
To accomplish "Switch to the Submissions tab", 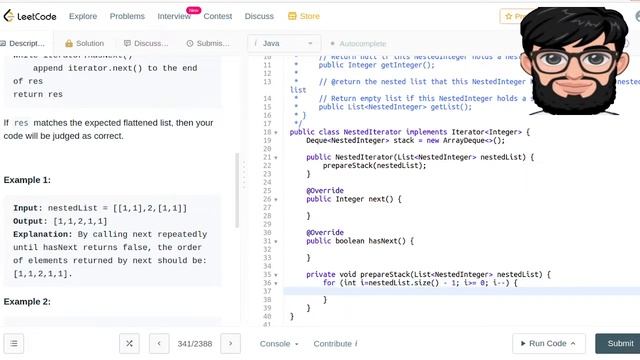I will [x=208, y=43].
